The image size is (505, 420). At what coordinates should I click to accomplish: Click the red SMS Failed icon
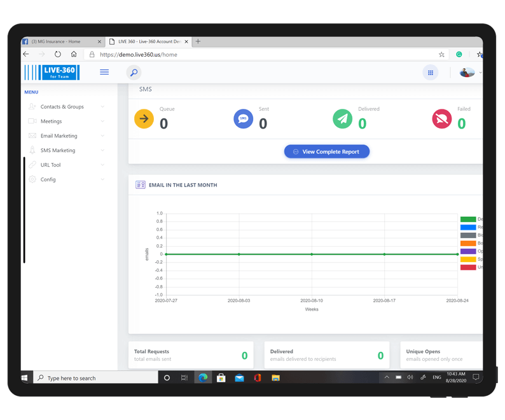click(x=442, y=119)
